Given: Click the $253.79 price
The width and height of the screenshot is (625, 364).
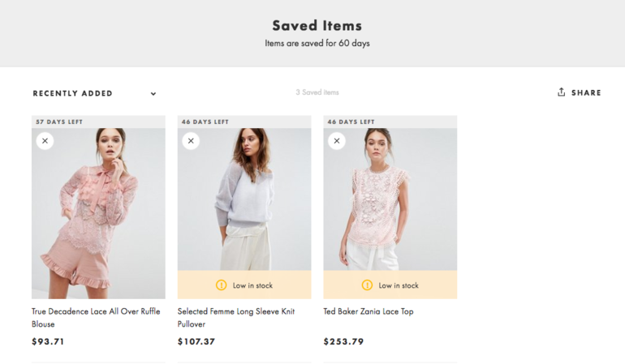Looking at the screenshot, I should pos(343,342).
